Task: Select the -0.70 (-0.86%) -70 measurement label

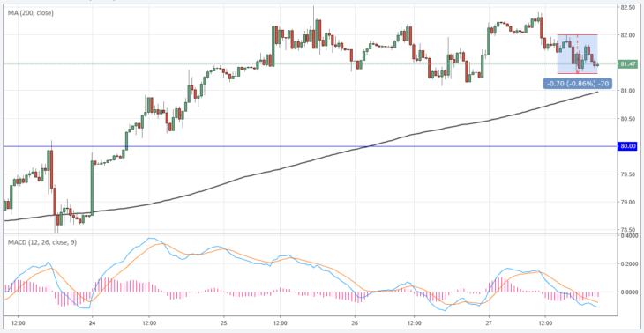Action: point(578,84)
